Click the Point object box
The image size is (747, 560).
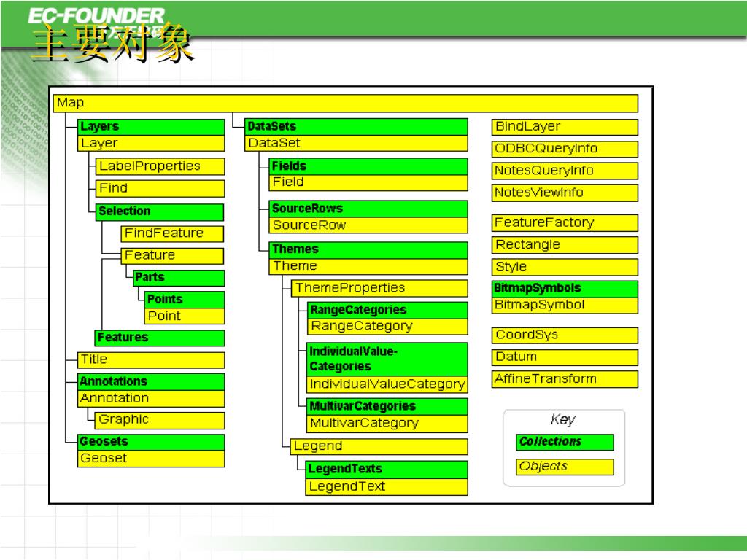[x=185, y=316]
